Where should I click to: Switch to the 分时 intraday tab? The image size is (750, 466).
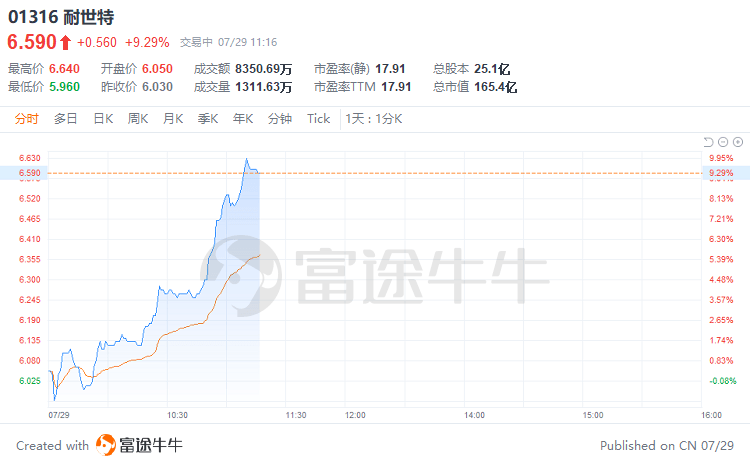pos(26,119)
